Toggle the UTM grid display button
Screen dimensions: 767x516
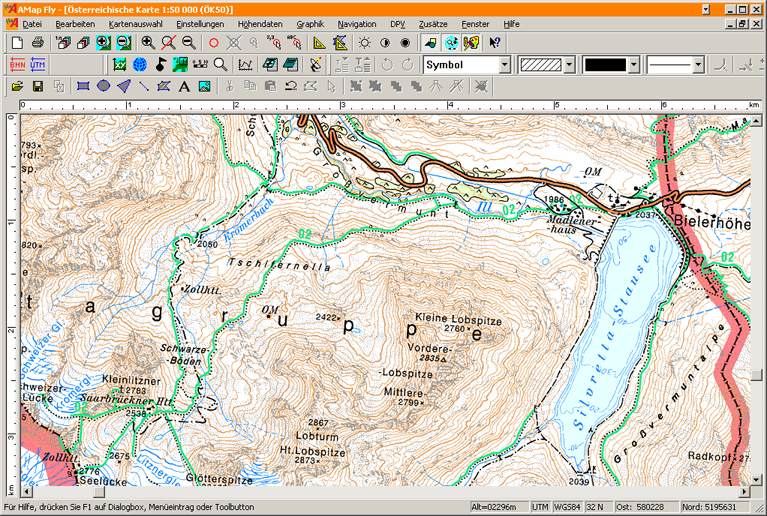click(x=38, y=65)
